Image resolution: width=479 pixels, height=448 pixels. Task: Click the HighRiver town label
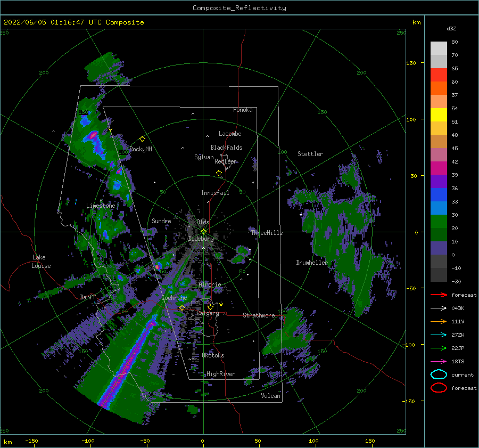coord(221,374)
